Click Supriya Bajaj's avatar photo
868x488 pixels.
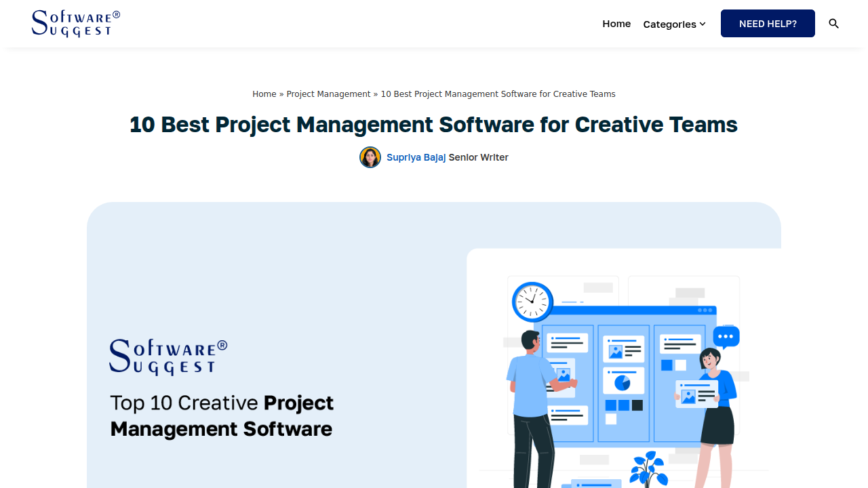pos(370,157)
